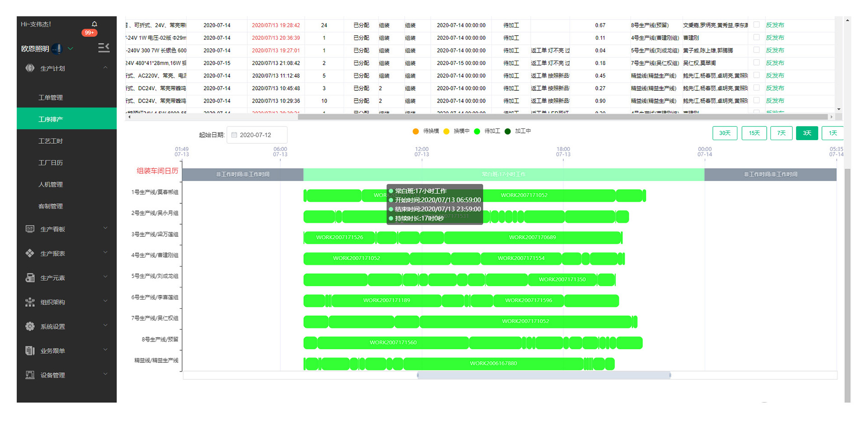Screen dimensions: 868x423
Task: Select WORK2007171596 bar on line 6
Action: tap(528, 301)
